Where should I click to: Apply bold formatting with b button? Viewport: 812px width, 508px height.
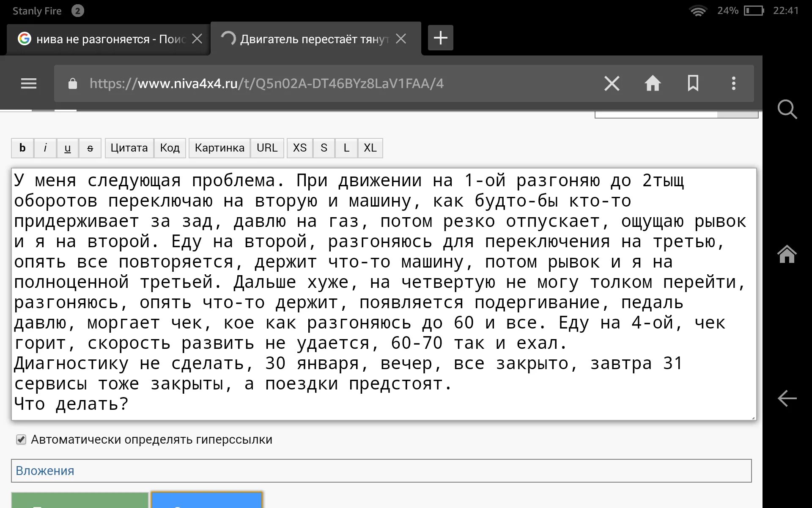click(22, 148)
